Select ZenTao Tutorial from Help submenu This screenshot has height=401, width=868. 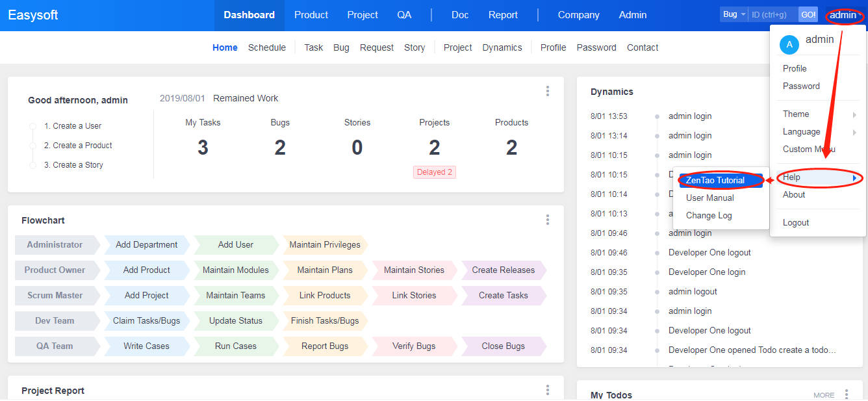pos(715,181)
